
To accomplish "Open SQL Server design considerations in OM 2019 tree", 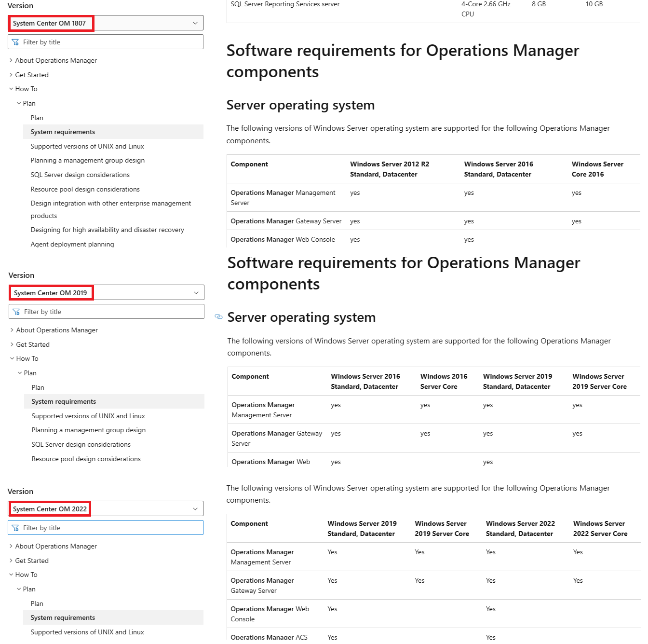I will point(81,444).
